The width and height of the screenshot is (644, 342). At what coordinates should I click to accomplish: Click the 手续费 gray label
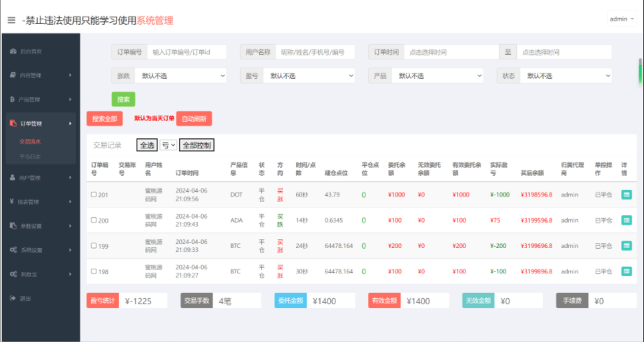[572, 301]
